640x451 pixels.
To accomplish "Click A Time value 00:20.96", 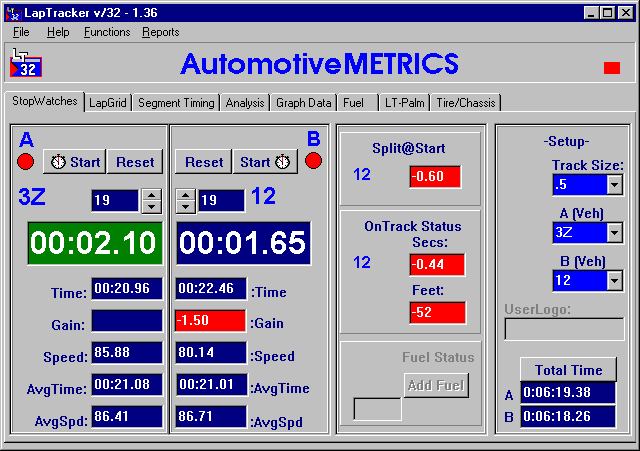I will [127, 289].
